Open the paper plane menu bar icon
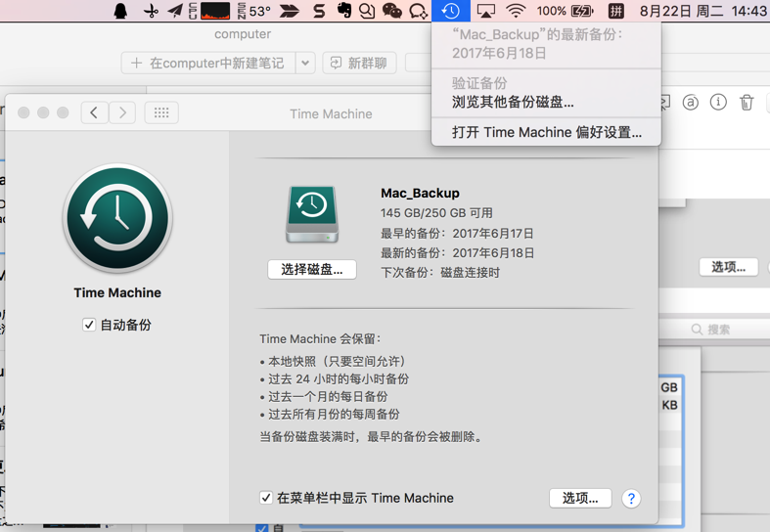 click(175, 11)
